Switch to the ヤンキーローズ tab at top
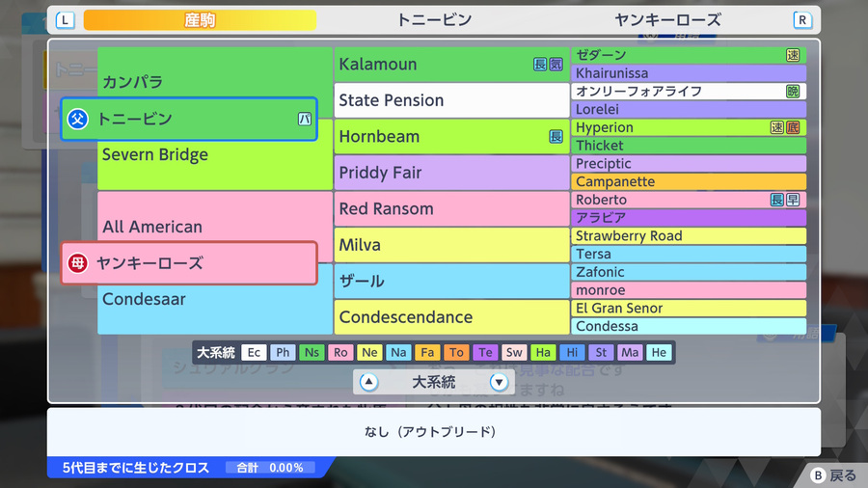Viewport: 868px width, 488px height. point(667,20)
